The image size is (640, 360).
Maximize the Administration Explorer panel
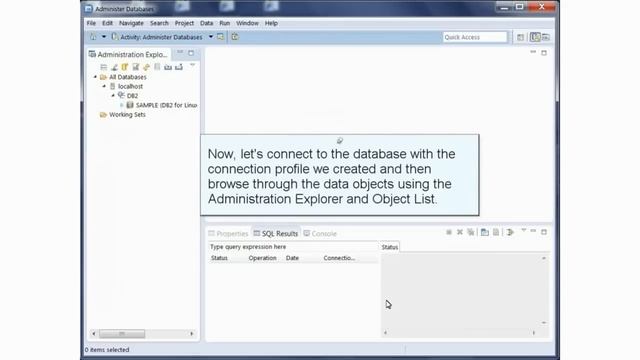pos(191,53)
